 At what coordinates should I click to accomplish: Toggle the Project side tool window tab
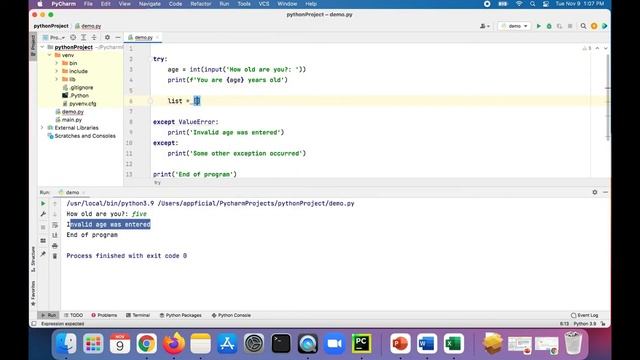[x=33, y=45]
